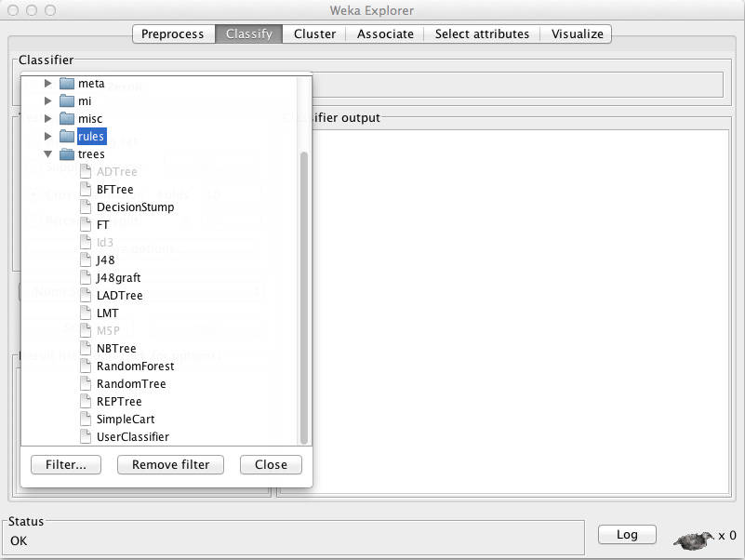
Task: Click the REPTree file icon
Action: point(86,401)
